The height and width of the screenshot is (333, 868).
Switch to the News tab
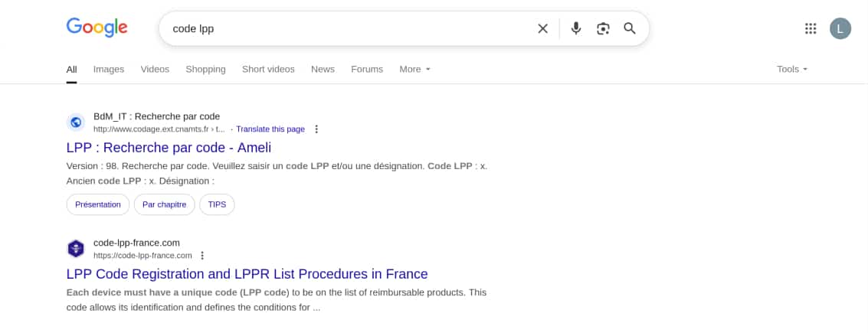point(323,69)
